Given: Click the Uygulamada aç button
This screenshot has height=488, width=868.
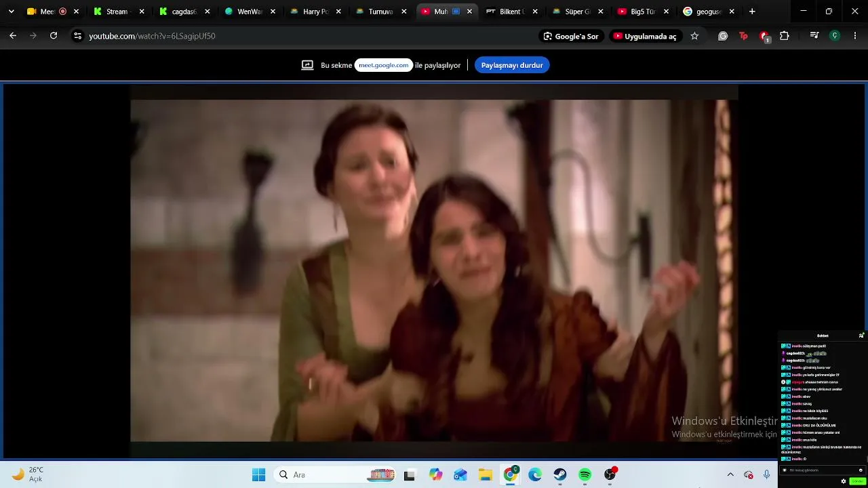Looking at the screenshot, I should coord(646,36).
